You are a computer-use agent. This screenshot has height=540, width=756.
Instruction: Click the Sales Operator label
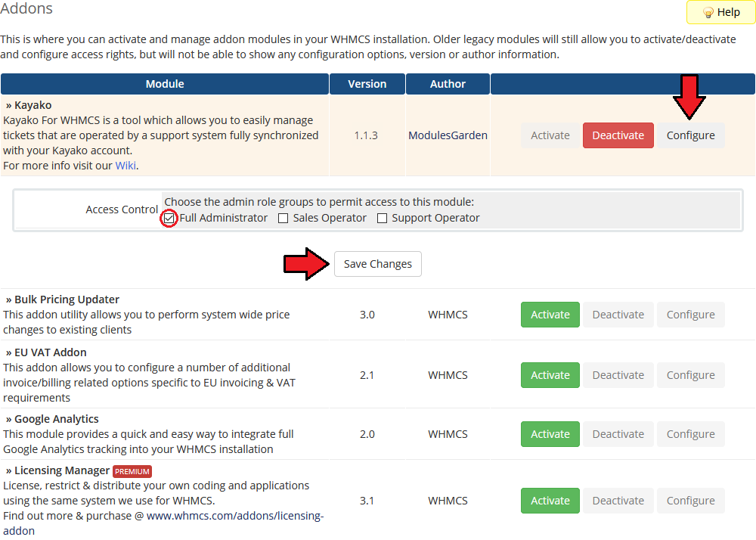[330, 218]
